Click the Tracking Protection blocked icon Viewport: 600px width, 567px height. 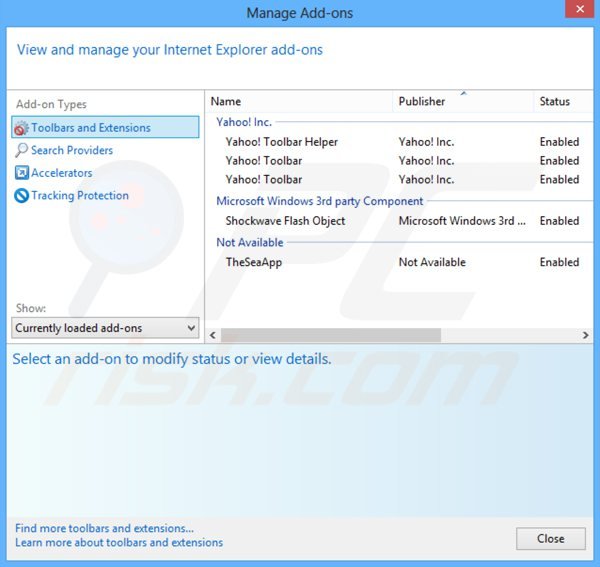coord(21,196)
